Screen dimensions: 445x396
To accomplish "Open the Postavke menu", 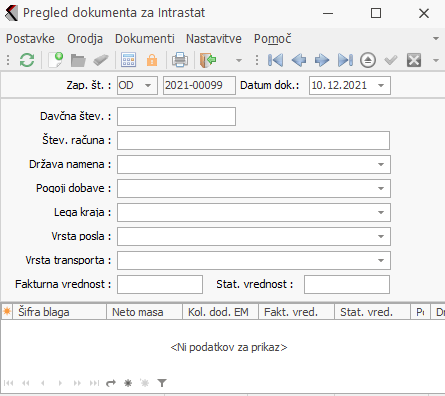I will 30,39.
